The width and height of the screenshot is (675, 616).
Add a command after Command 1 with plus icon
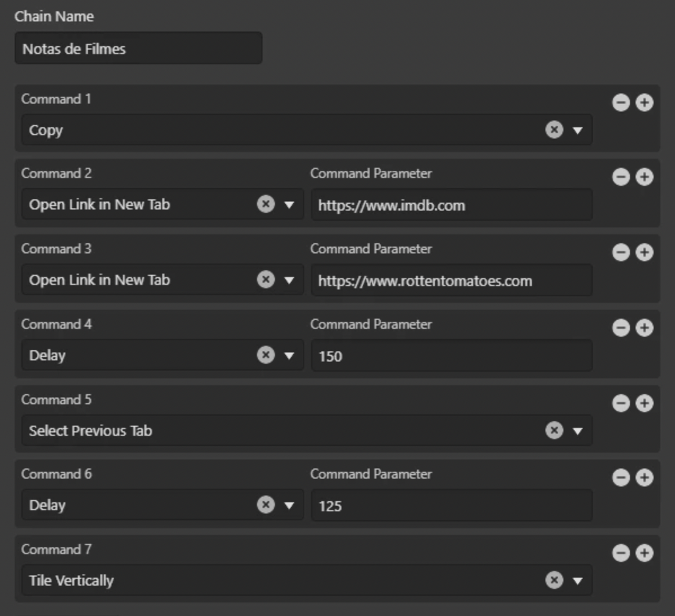coord(644,102)
